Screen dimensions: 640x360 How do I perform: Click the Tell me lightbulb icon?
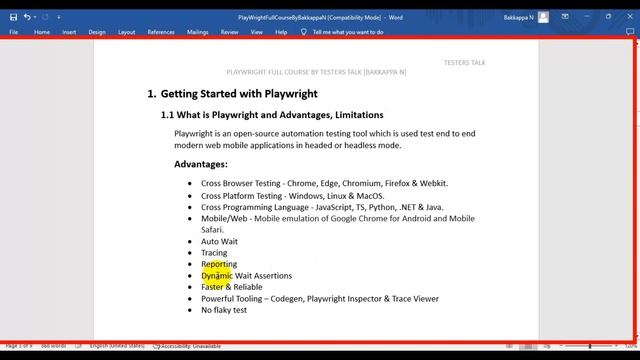coord(303,31)
